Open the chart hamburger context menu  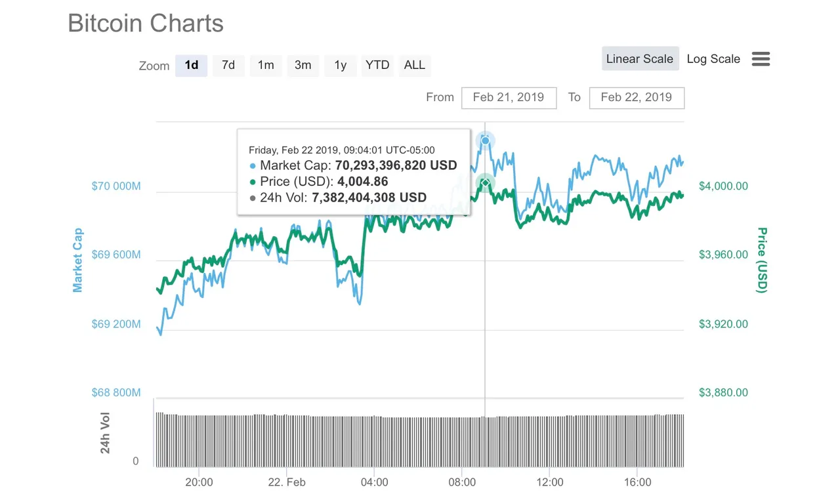pyautogui.click(x=761, y=59)
